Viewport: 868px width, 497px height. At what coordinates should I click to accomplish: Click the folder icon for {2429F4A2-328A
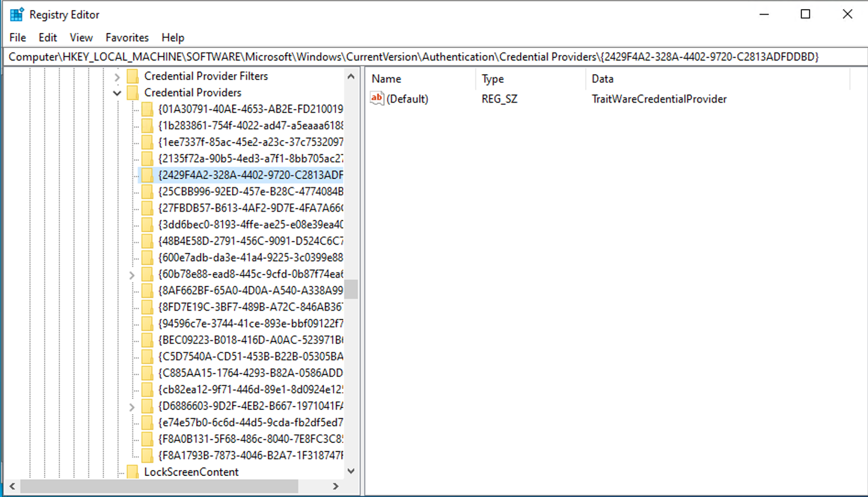tap(147, 175)
